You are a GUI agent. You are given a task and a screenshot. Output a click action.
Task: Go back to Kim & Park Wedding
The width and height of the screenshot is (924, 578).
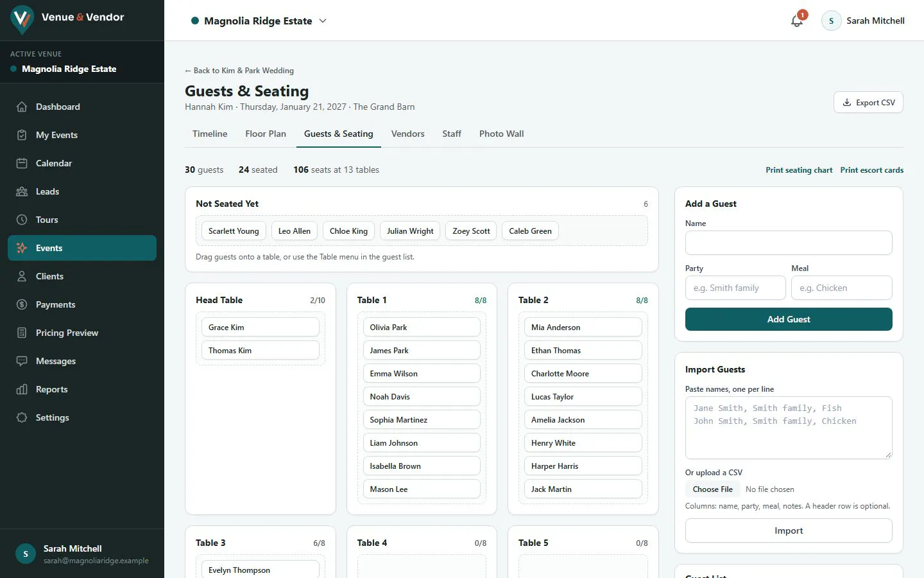coord(239,71)
